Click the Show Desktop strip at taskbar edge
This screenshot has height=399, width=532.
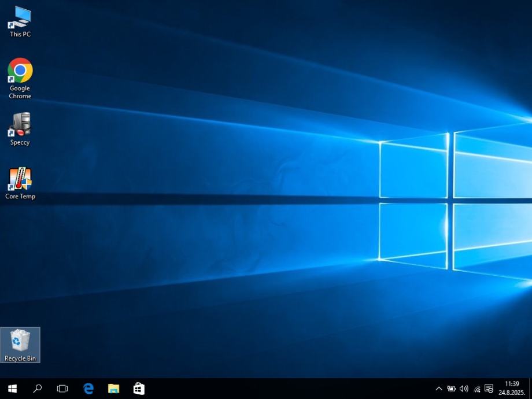[530, 389]
